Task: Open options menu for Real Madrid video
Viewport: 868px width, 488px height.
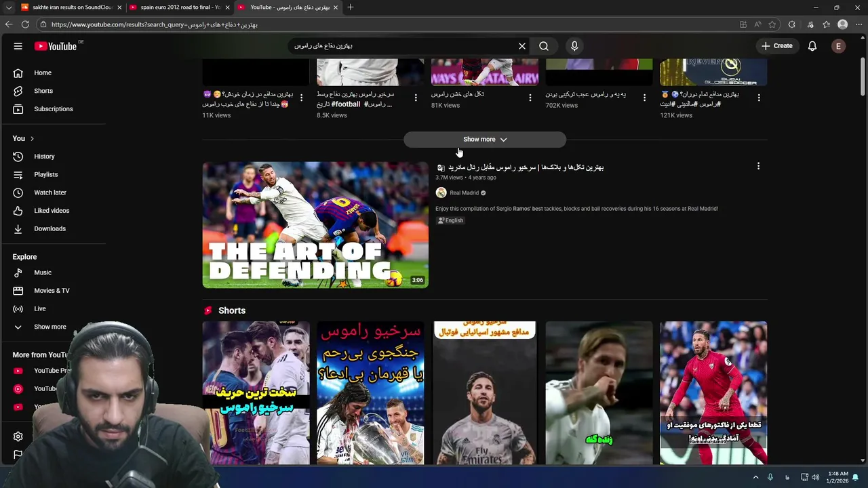Action: tap(758, 166)
